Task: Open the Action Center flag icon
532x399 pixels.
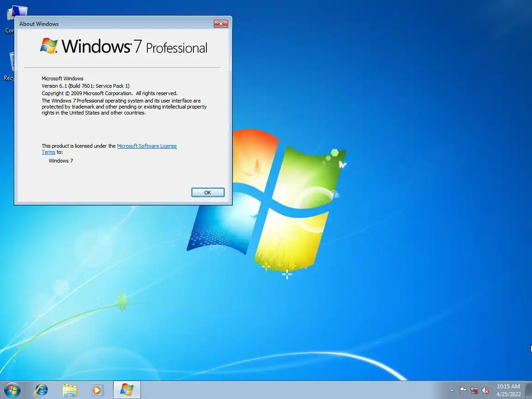Action: (x=463, y=391)
